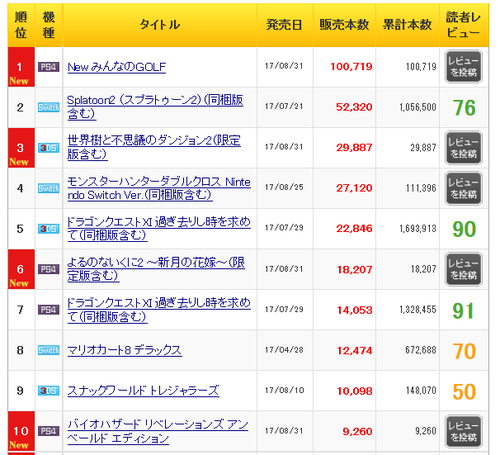Click release date 17/08/25
The image size is (500, 455).
(284, 187)
